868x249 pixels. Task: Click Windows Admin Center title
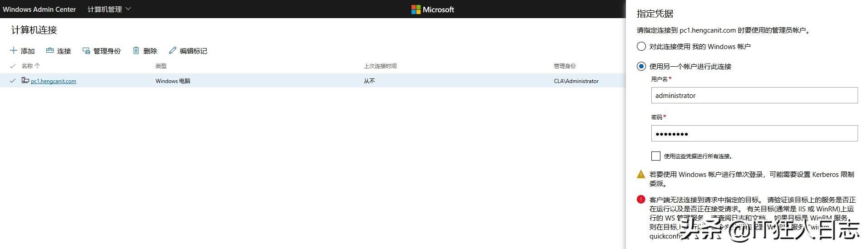pos(39,9)
